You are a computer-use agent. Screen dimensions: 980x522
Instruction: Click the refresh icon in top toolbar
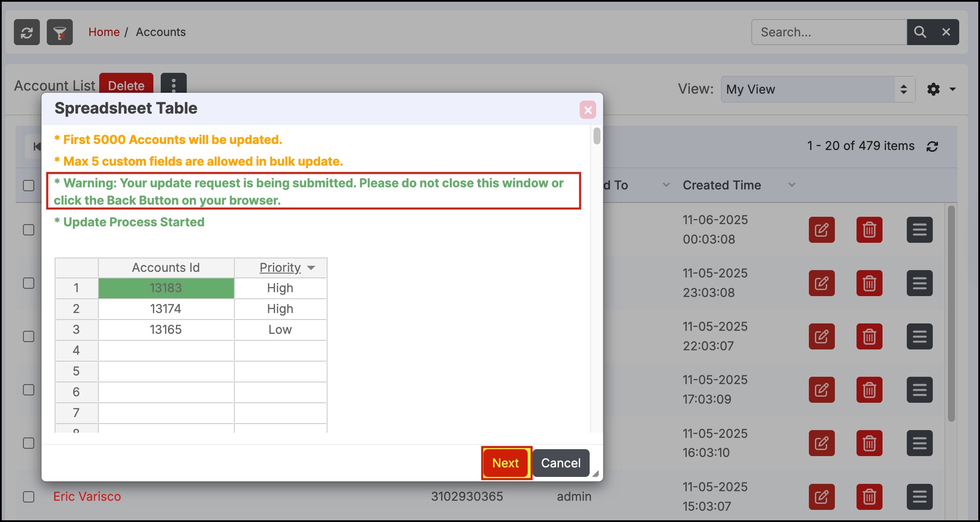click(27, 33)
